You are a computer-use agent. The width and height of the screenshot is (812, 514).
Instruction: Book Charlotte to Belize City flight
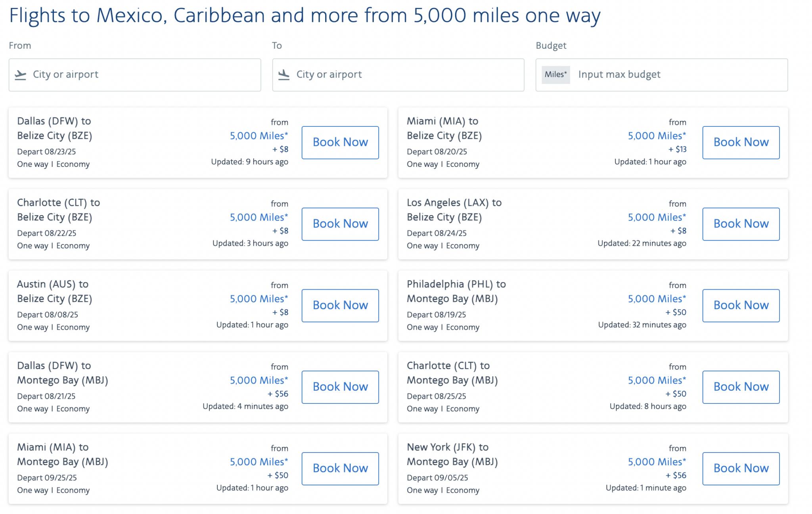340,224
